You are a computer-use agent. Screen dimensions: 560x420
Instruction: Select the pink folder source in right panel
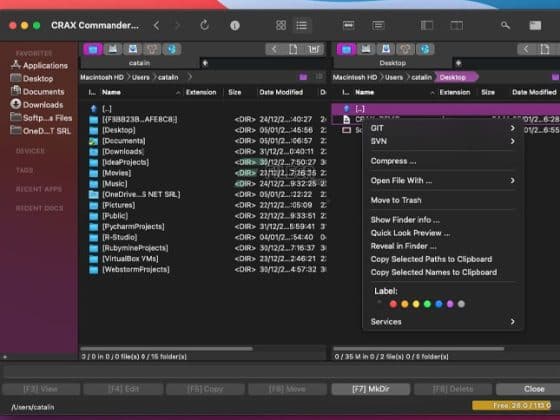(x=346, y=49)
